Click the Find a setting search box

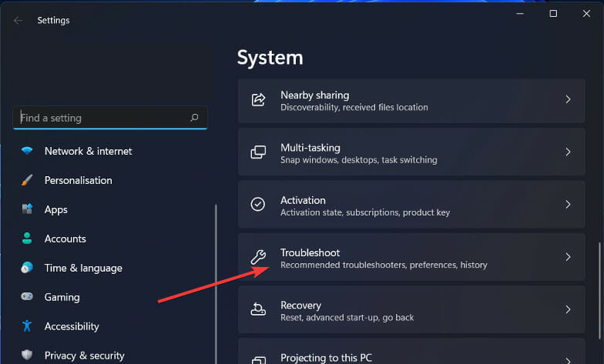(110, 118)
